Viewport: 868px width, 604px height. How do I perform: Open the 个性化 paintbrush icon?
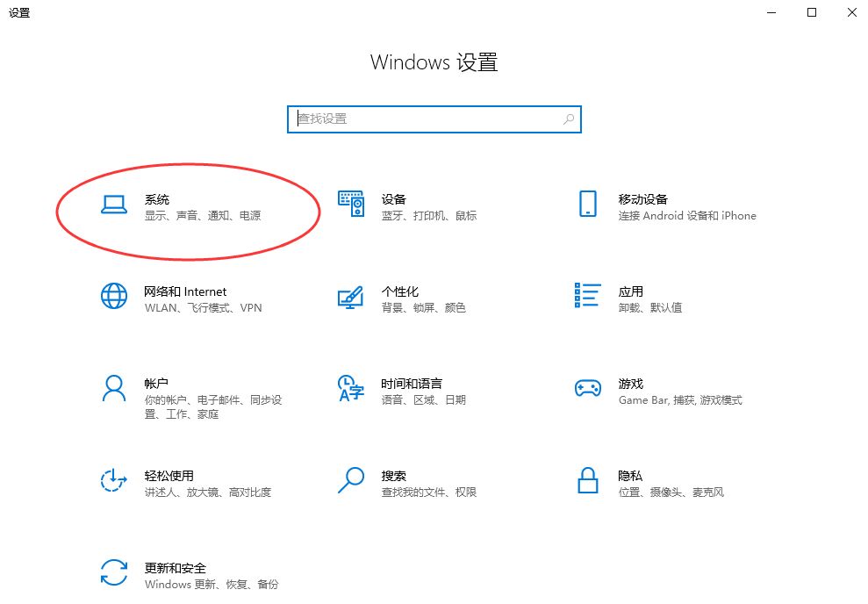point(351,297)
